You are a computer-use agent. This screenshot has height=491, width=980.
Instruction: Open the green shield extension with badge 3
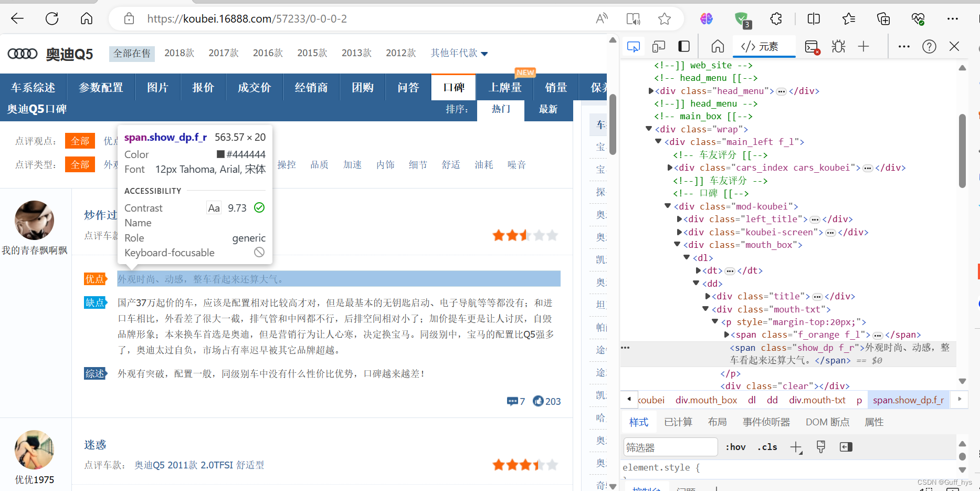coord(742,20)
